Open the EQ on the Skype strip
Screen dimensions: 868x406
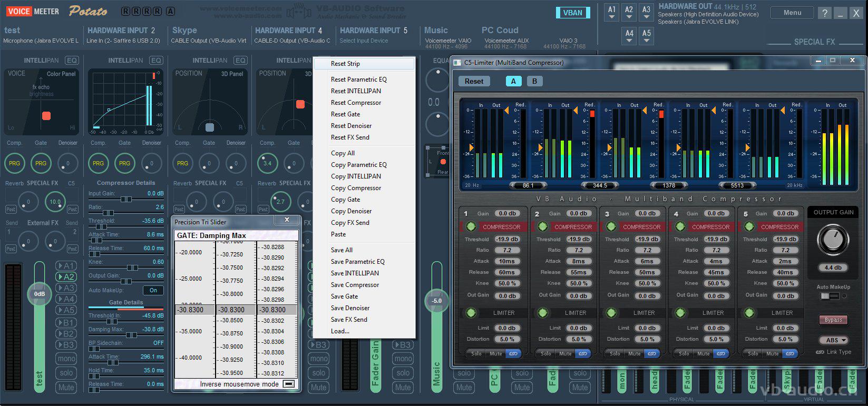click(240, 61)
